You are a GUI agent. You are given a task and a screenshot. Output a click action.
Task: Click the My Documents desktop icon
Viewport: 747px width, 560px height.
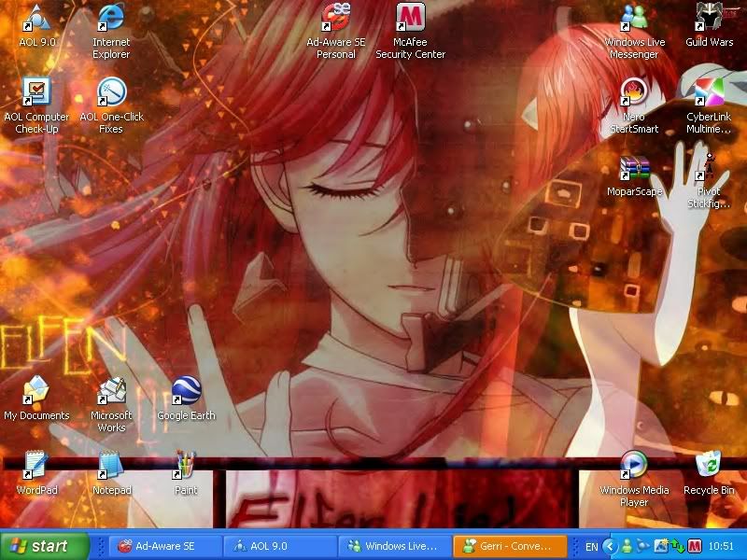(x=36, y=399)
